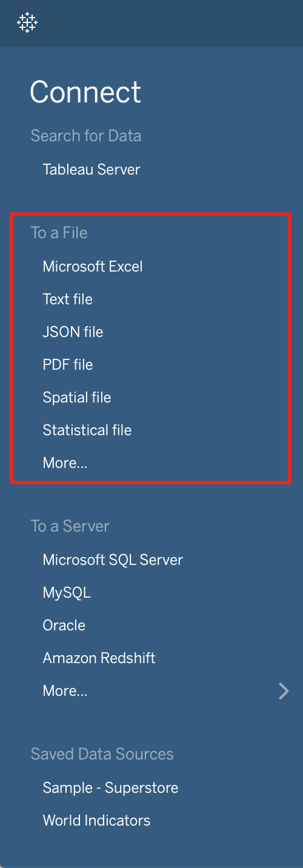Open World Indicators saved data source
The width and height of the screenshot is (303, 868).
point(96,821)
